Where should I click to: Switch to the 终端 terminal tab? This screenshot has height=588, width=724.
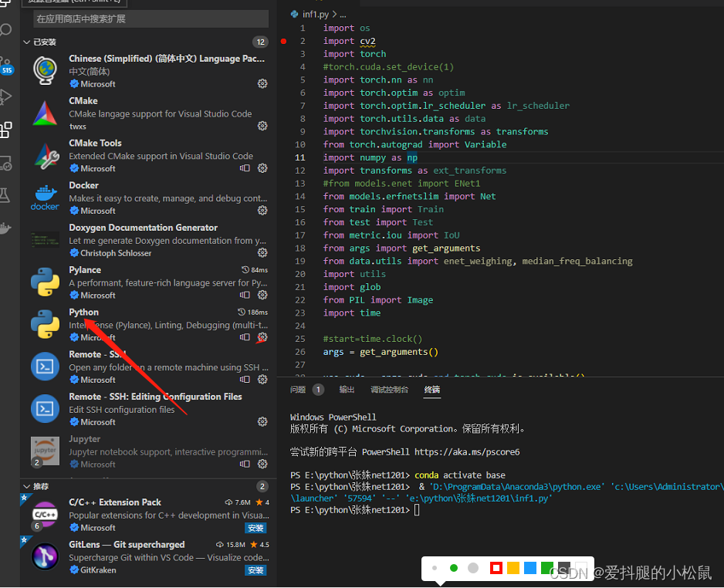(432, 390)
